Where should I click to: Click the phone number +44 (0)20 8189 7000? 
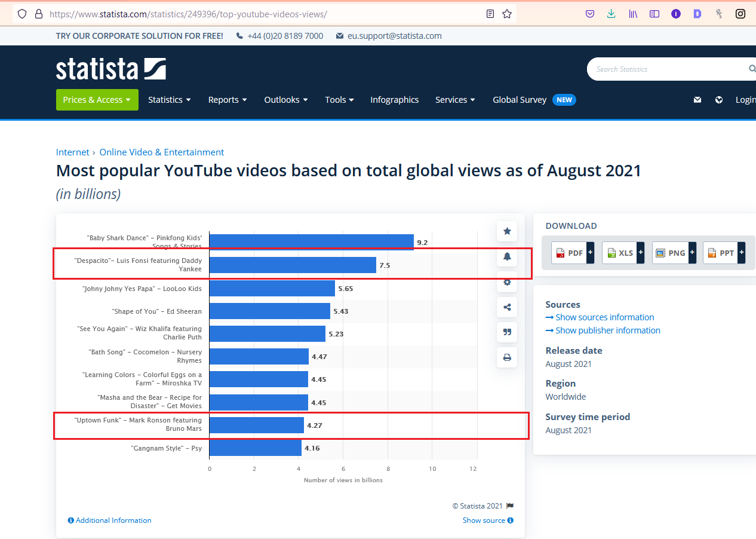[280, 36]
